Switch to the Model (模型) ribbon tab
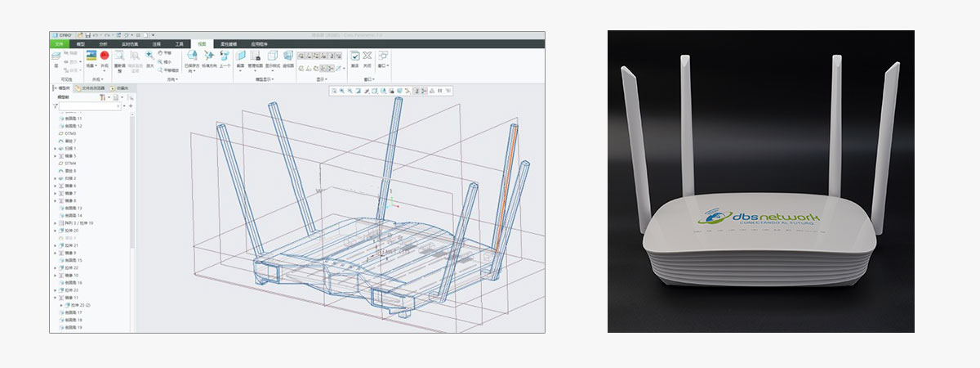This screenshot has height=368, width=980. (80, 43)
